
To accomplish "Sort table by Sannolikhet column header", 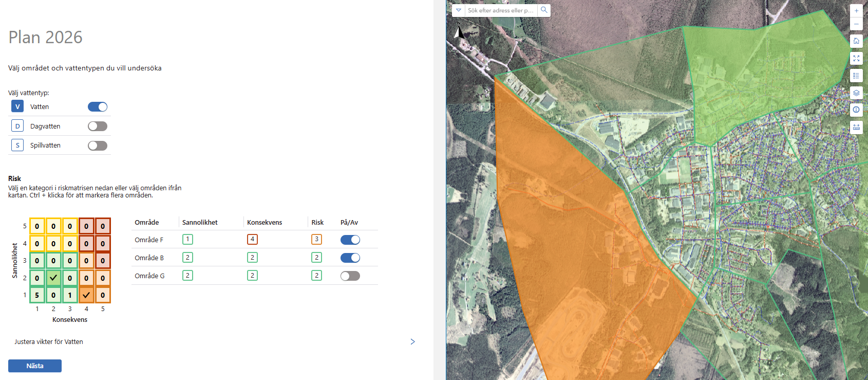I will [200, 223].
